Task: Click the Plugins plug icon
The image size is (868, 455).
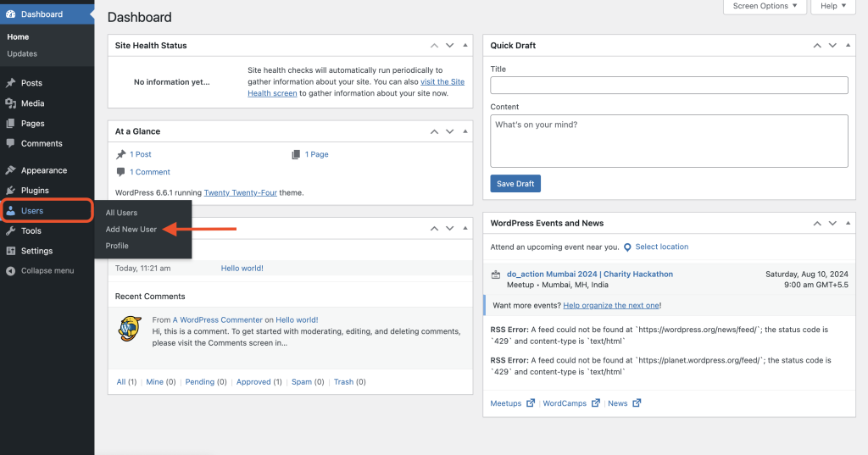Action: point(10,191)
